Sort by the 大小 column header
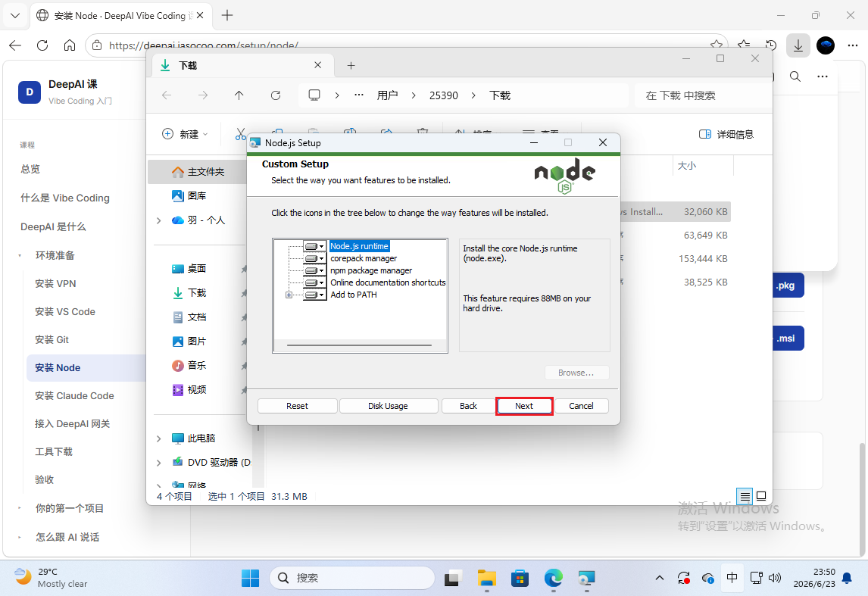Viewport: 868px width, 596px height. (x=687, y=166)
